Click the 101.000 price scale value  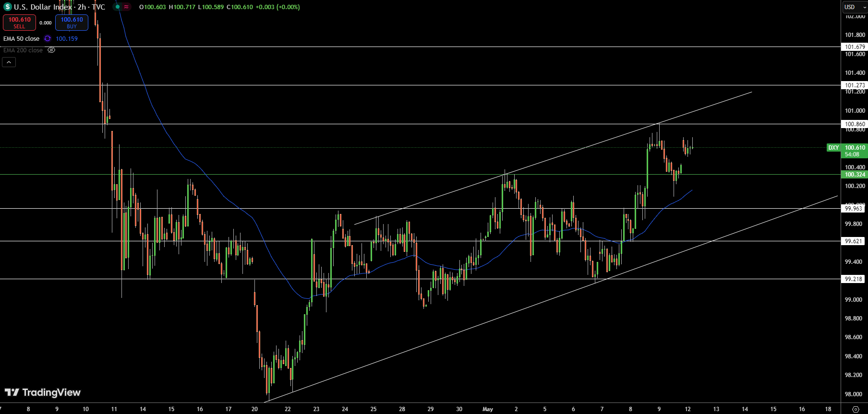tap(855, 111)
